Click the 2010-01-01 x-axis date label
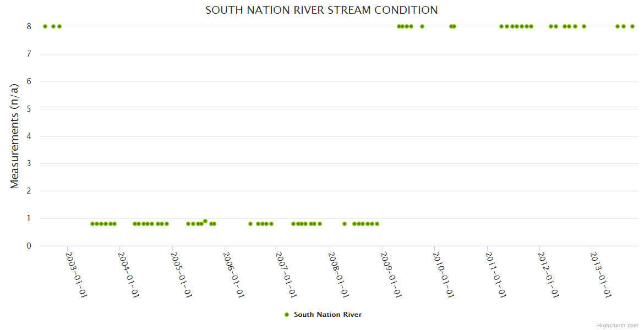The width and height of the screenshot is (644, 330). pyautogui.click(x=443, y=275)
